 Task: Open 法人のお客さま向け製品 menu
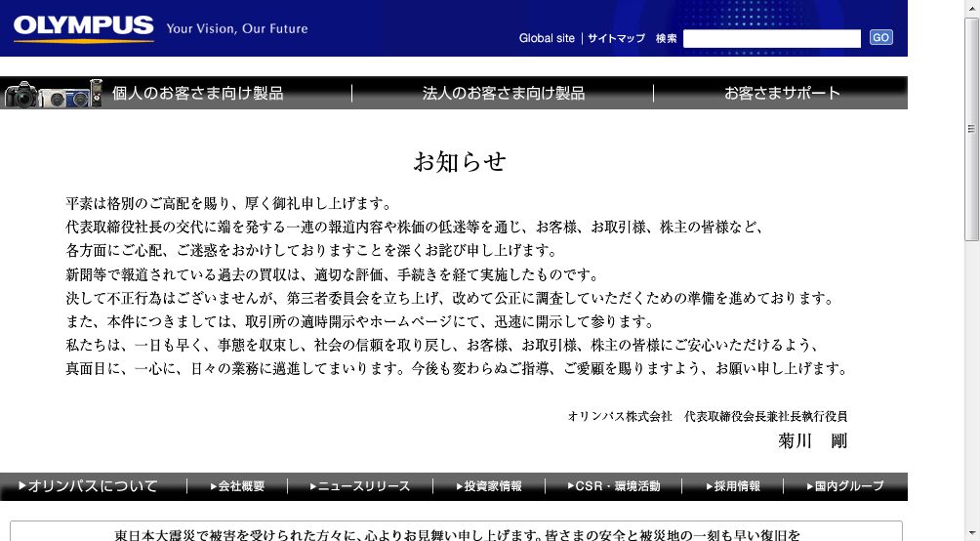[x=503, y=93]
